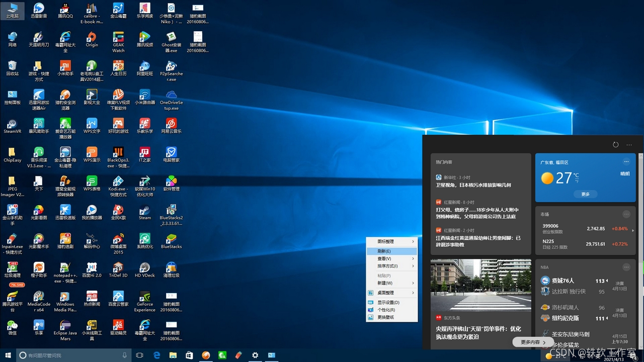The height and width of the screenshot is (362, 644).
Task: Open the GeForce Experience desktop icon
Action: tap(145, 300)
